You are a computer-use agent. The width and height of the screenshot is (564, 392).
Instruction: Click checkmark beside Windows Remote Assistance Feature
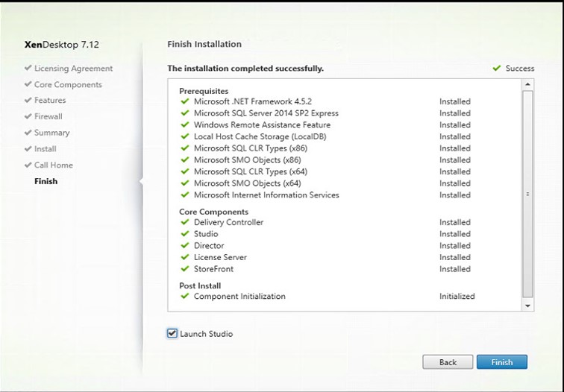185,124
